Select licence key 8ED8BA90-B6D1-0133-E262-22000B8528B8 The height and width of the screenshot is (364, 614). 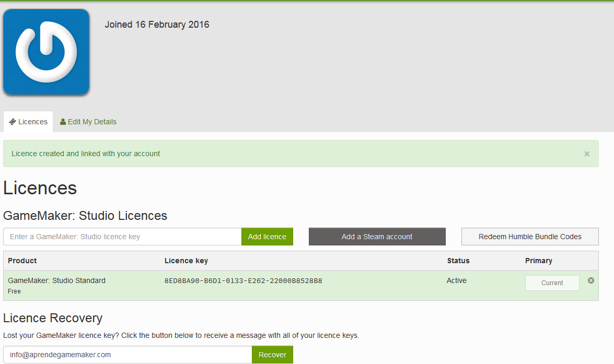click(243, 280)
